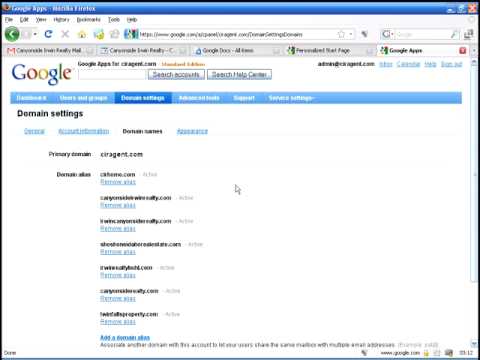
Task: Go back with the green Back arrow
Action: (12, 34)
